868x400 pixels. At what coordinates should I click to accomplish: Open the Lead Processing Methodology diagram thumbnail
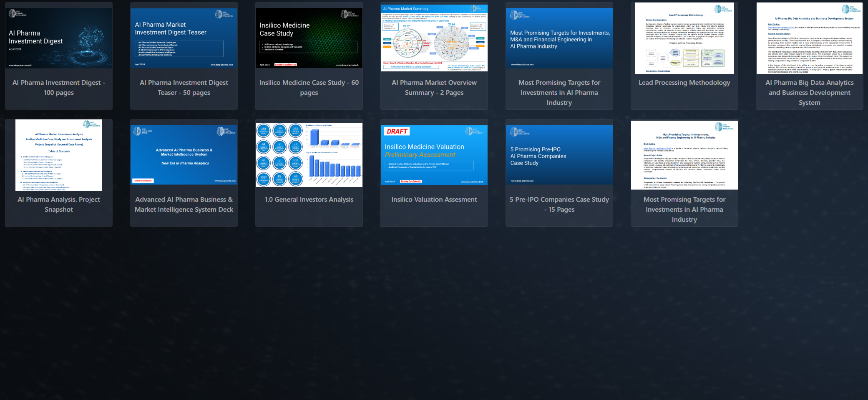click(x=684, y=38)
